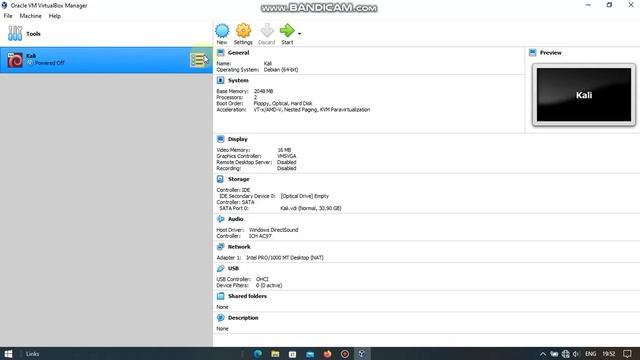Click the Windows Start button
640x360 pixels.
pyautogui.click(x=8, y=354)
